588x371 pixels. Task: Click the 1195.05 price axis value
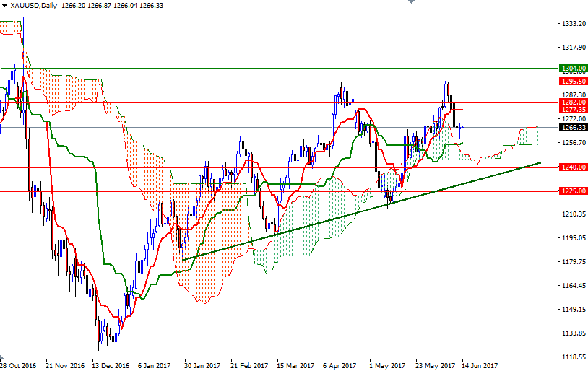click(573, 238)
